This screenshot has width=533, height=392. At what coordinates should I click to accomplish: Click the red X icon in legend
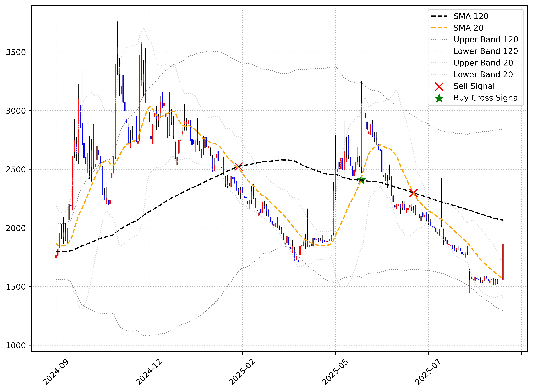(x=439, y=87)
